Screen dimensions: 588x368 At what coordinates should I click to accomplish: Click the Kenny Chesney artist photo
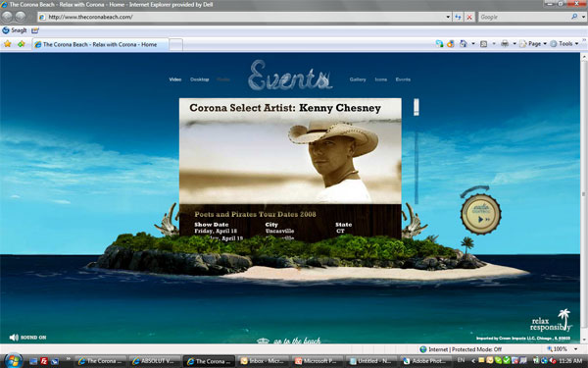[x=290, y=162]
